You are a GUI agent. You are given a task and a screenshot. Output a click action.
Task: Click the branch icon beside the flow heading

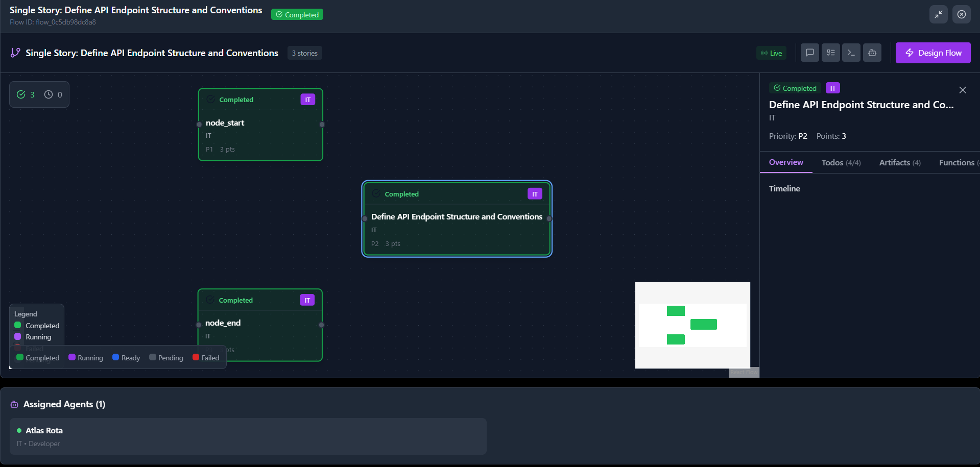[16, 53]
